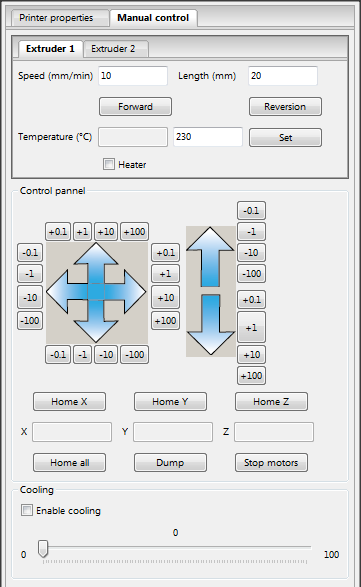The image size is (361, 587).
Task: Click the right arrow in the XY pad
Action: pos(125,292)
